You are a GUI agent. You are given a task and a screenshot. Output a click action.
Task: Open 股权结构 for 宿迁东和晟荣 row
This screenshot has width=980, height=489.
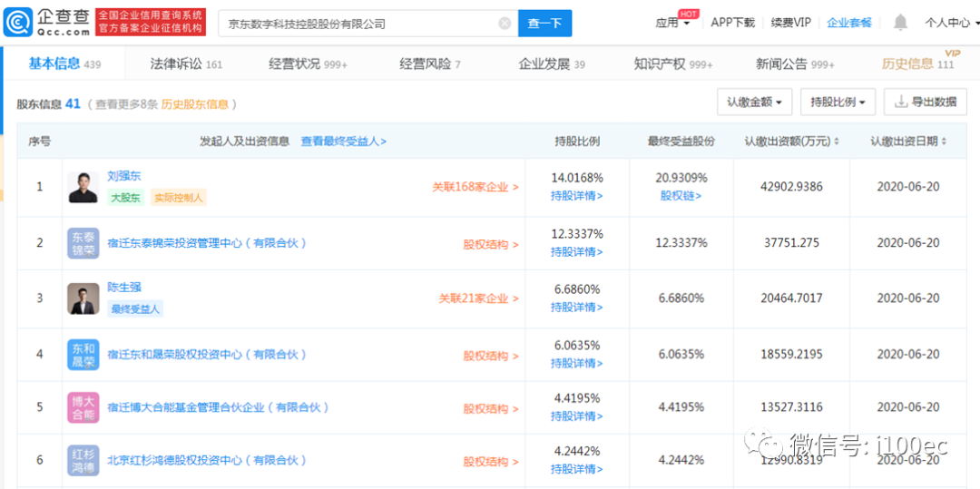[491, 356]
